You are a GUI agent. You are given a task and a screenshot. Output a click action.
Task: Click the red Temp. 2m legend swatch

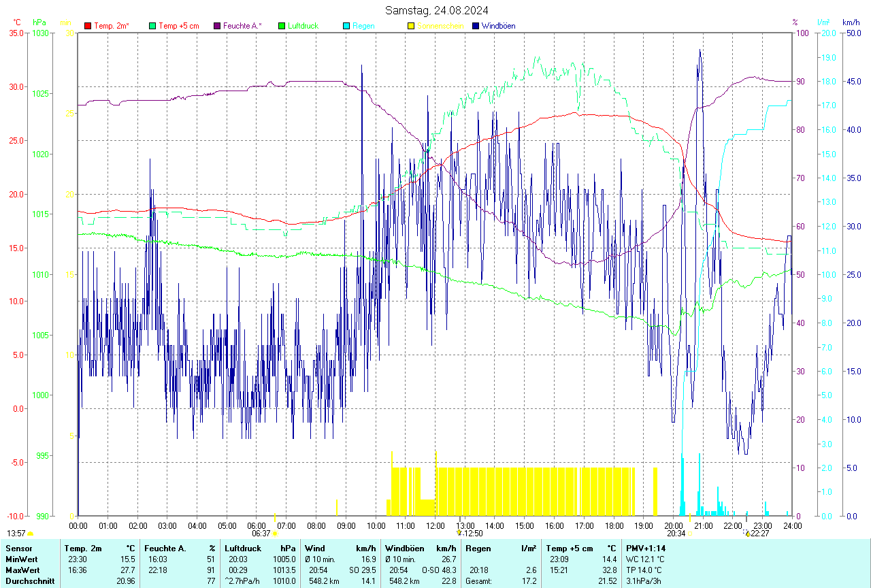88,26
